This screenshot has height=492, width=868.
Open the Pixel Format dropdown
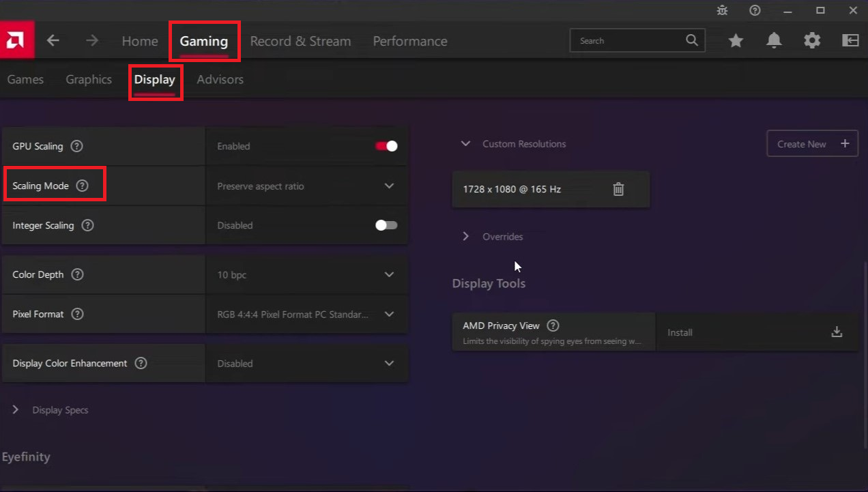(306, 315)
